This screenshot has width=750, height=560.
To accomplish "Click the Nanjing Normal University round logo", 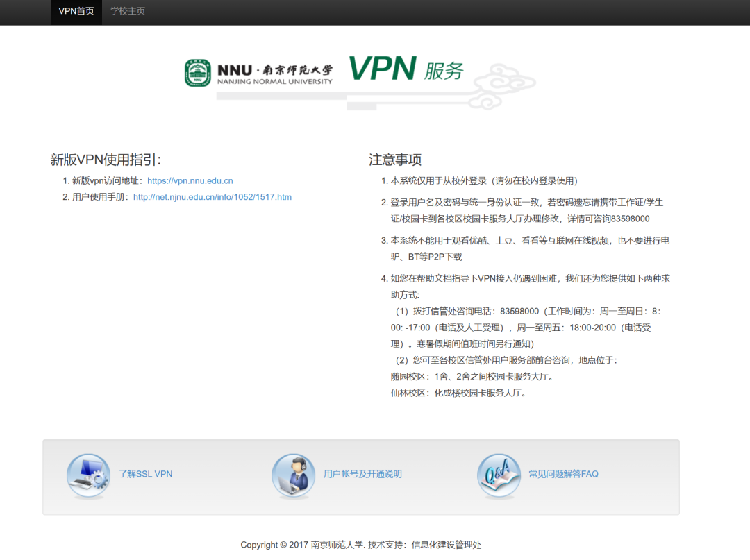I will 197,73.
